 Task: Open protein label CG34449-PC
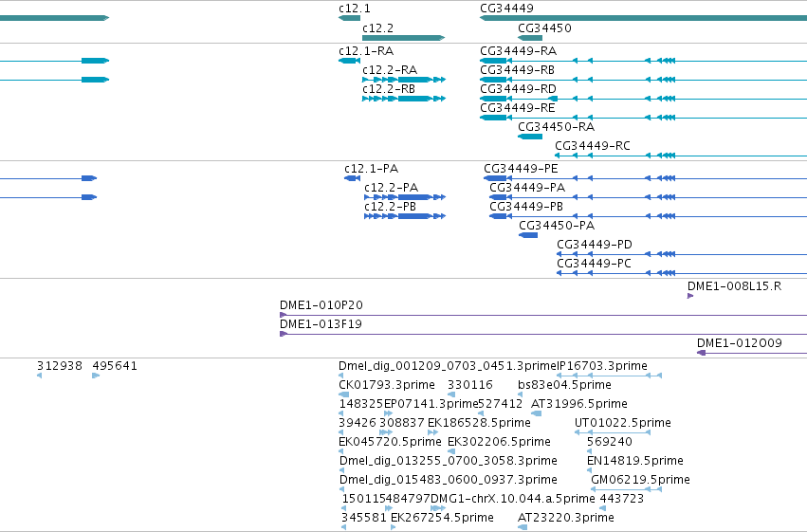(x=594, y=264)
